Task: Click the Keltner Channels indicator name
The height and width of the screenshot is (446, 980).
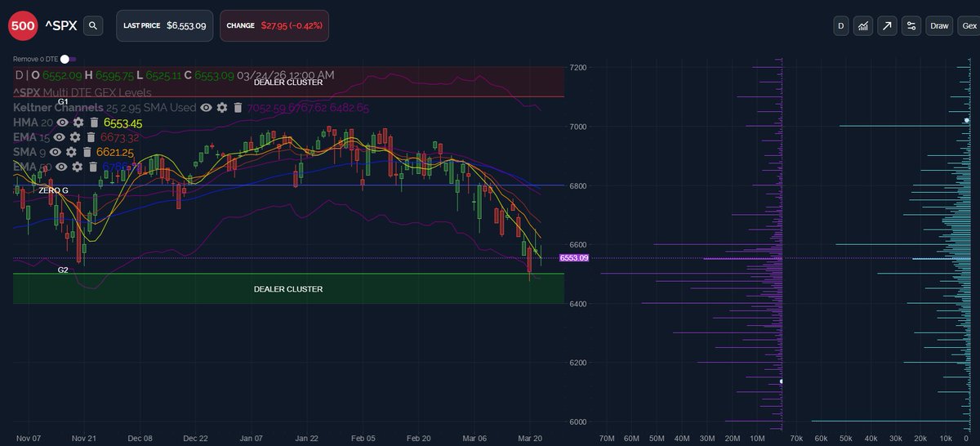Action: point(58,108)
